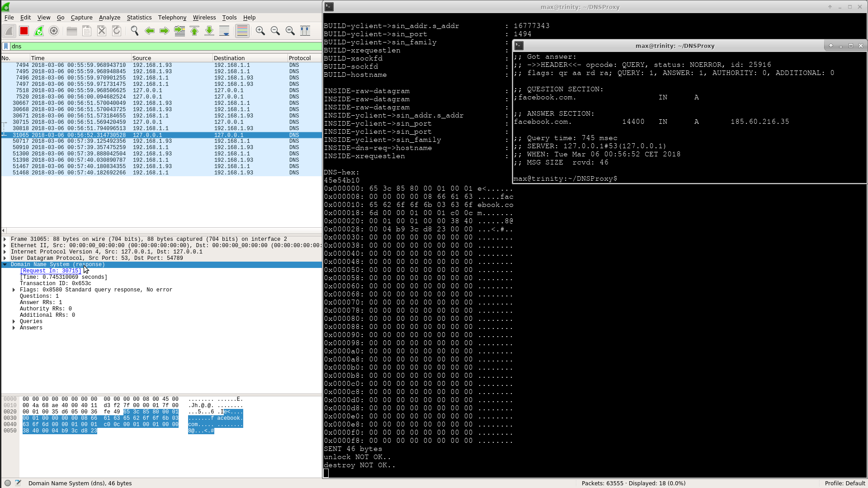Open capture options gear icon
Screen dimensions: 868x488
tap(54, 31)
